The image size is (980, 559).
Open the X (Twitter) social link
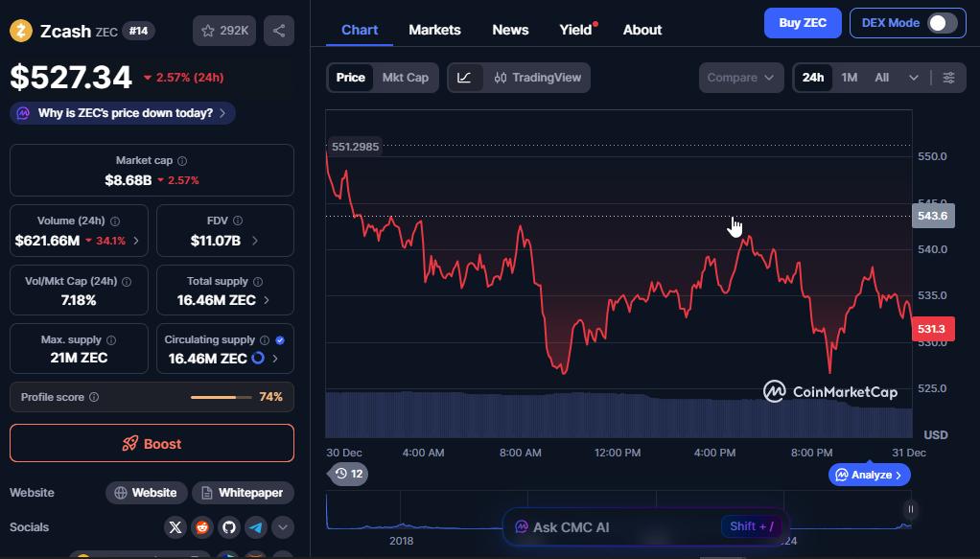coord(175,526)
